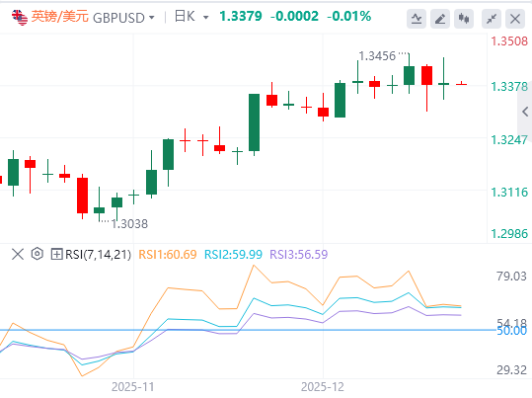Click the candlestick chart type icon
The height and width of the screenshot is (398, 532).
(x=464, y=19)
